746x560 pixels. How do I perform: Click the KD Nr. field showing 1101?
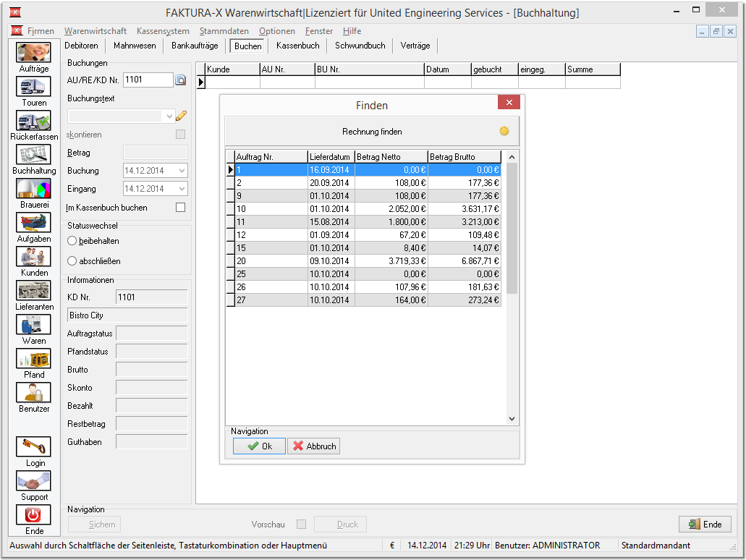pos(152,297)
